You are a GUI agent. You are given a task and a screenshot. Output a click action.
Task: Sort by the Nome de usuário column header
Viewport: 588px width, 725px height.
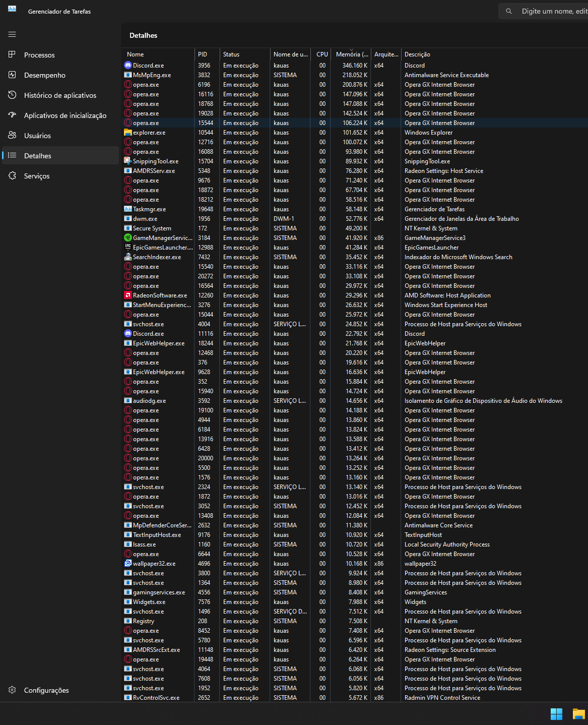click(290, 54)
